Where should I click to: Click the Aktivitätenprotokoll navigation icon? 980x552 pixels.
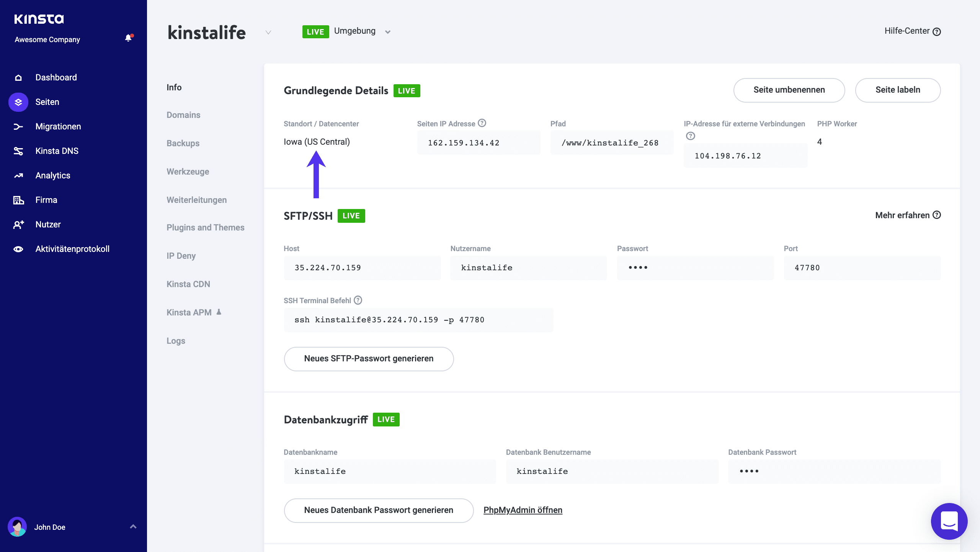click(x=19, y=248)
